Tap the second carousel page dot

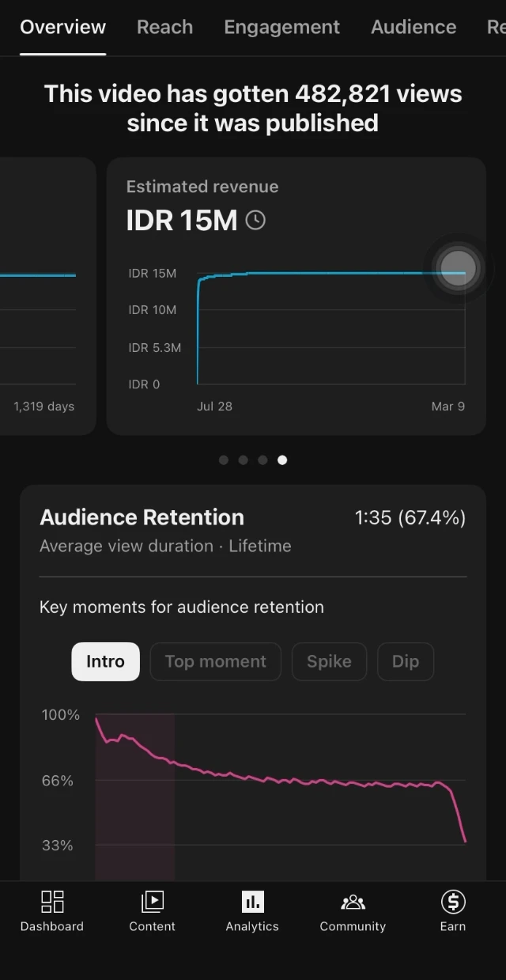(x=243, y=460)
